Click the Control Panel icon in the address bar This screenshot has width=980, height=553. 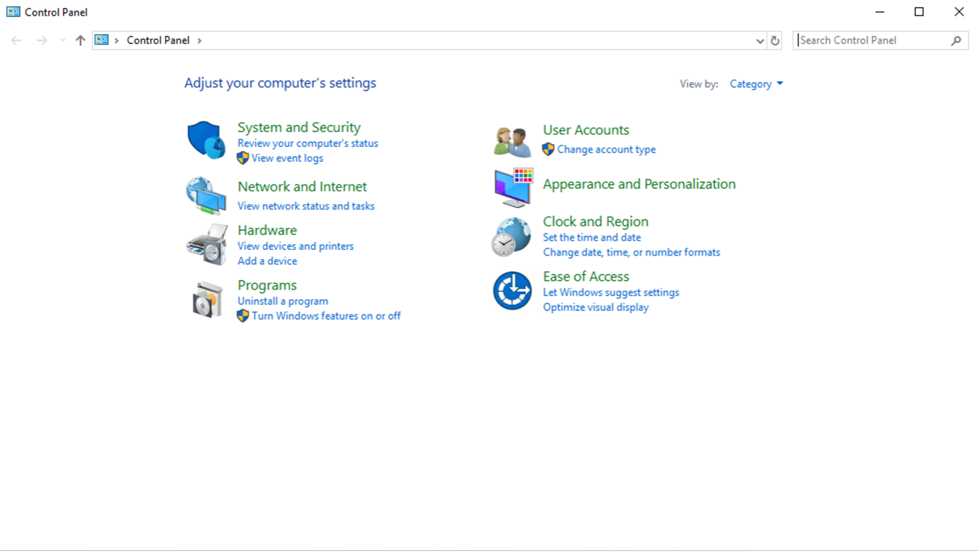click(103, 40)
